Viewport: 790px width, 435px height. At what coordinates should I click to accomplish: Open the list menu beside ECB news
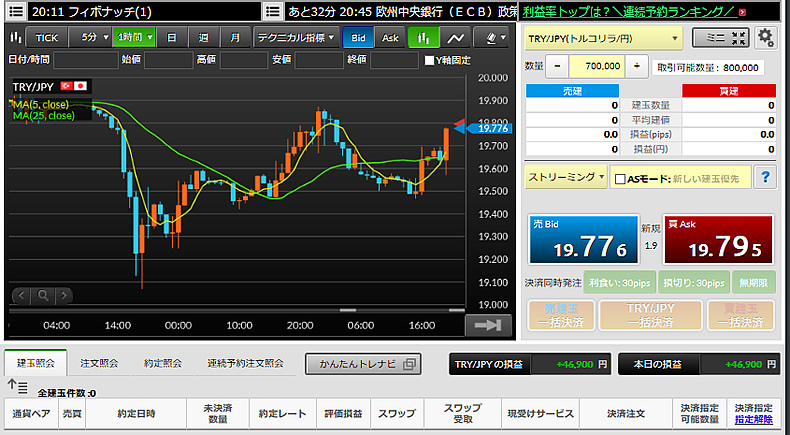tap(273, 11)
